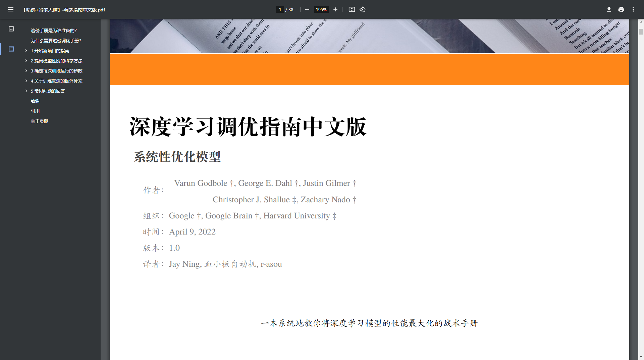Expand section 1 开始新项目的指南
644x360 pixels.
coord(26,51)
